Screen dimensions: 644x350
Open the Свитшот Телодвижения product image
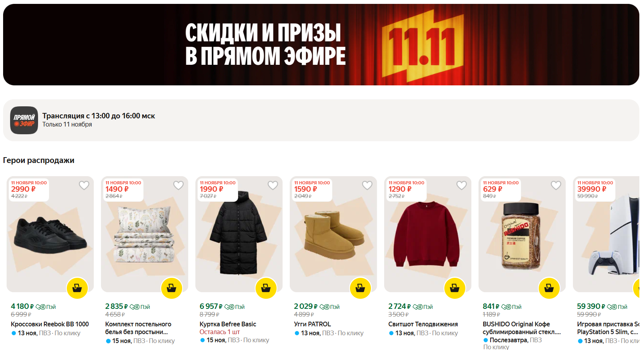pos(428,234)
